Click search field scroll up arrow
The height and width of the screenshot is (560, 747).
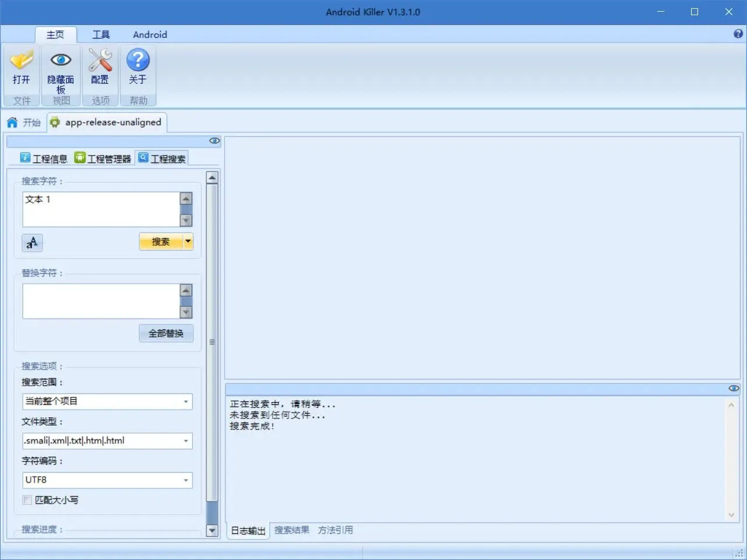pos(186,198)
